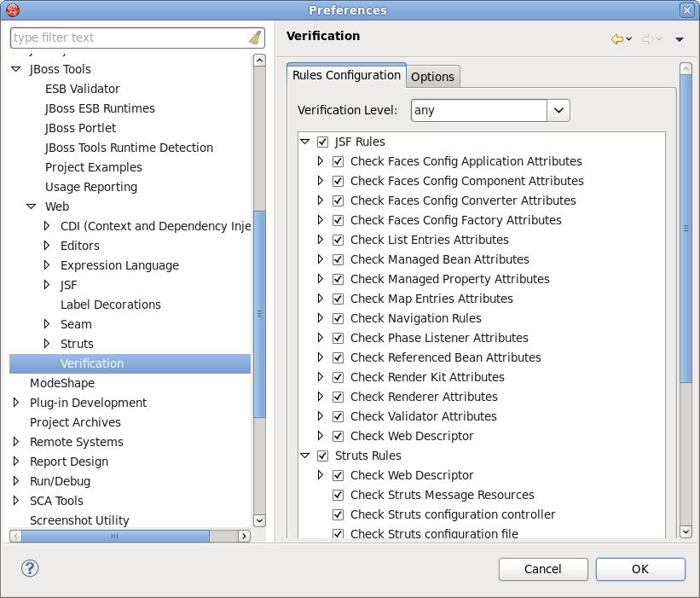This screenshot has width=700, height=598.
Task: Expand the Expression Language node
Action: pyautogui.click(x=46, y=265)
